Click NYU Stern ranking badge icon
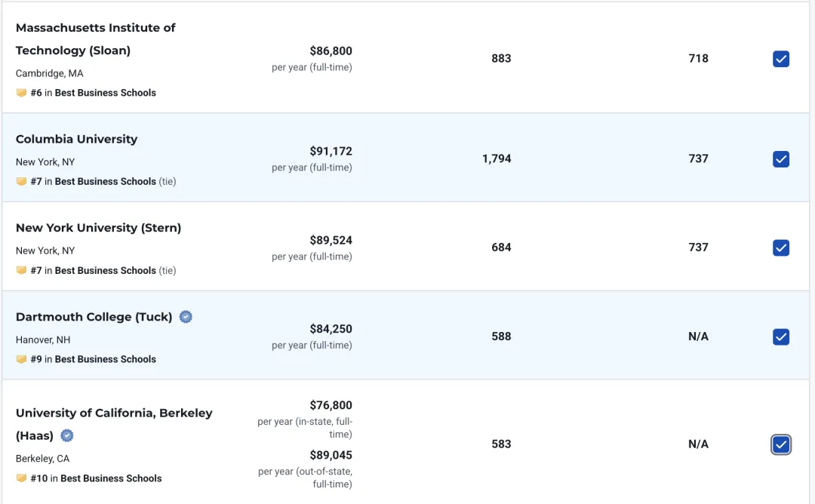The width and height of the screenshot is (815, 504). (x=21, y=270)
